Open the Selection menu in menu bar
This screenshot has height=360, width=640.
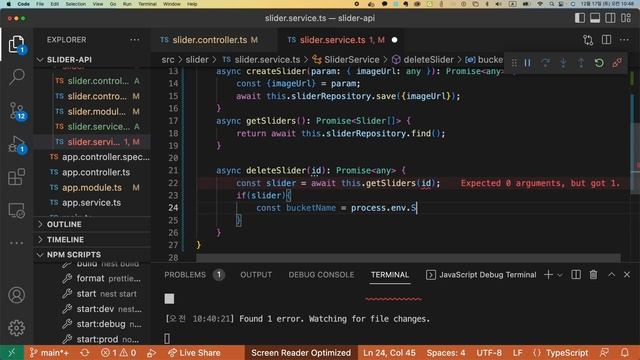76,4
